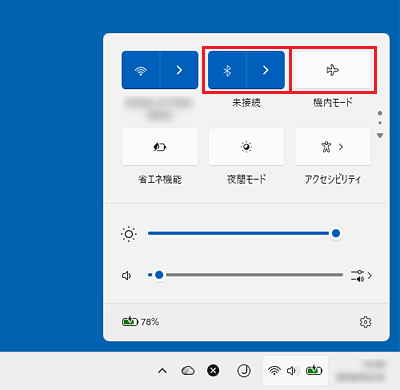Click the brightness sun icon
Screen dimensions: 400x390
pos(129,234)
